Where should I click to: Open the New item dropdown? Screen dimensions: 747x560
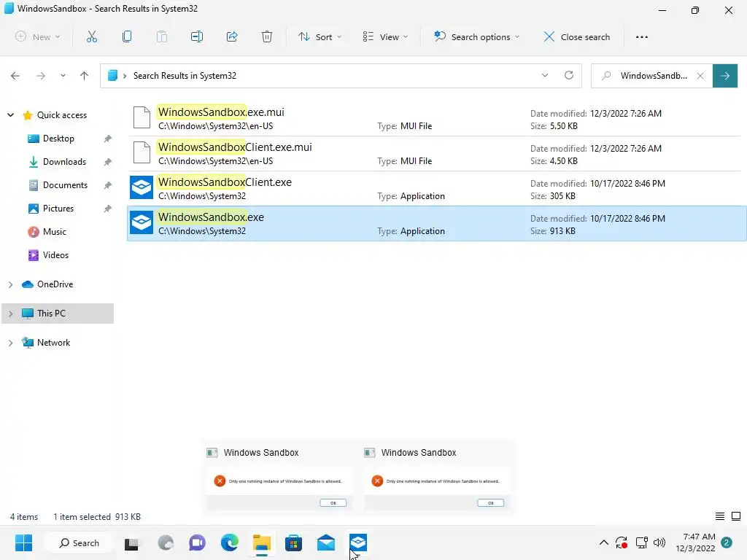[x=38, y=36]
